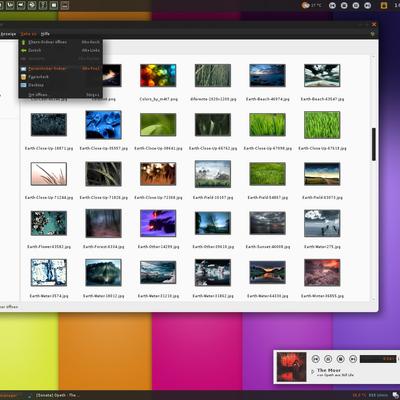Choose the orange-icon entry above Desktop in menu

click(60, 77)
